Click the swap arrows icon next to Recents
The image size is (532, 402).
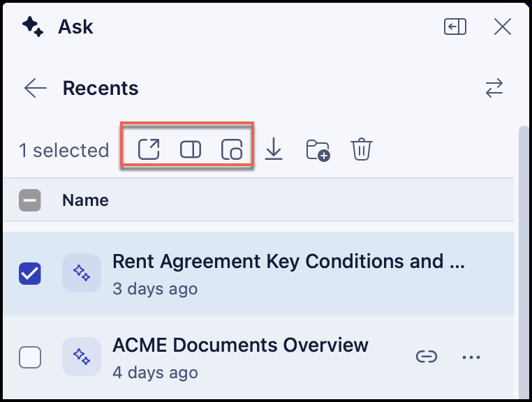click(x=494, y=88)
